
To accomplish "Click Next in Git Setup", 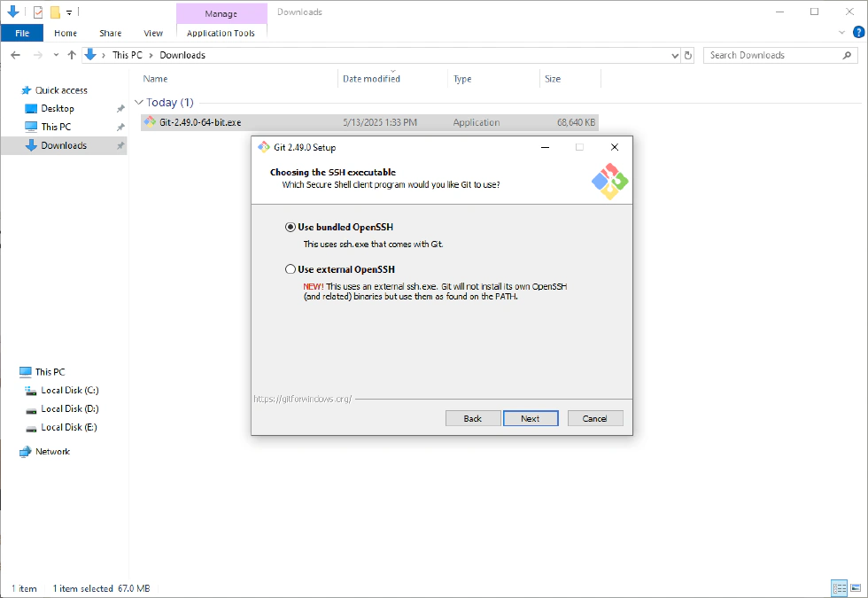I will [x=530, y=418].
